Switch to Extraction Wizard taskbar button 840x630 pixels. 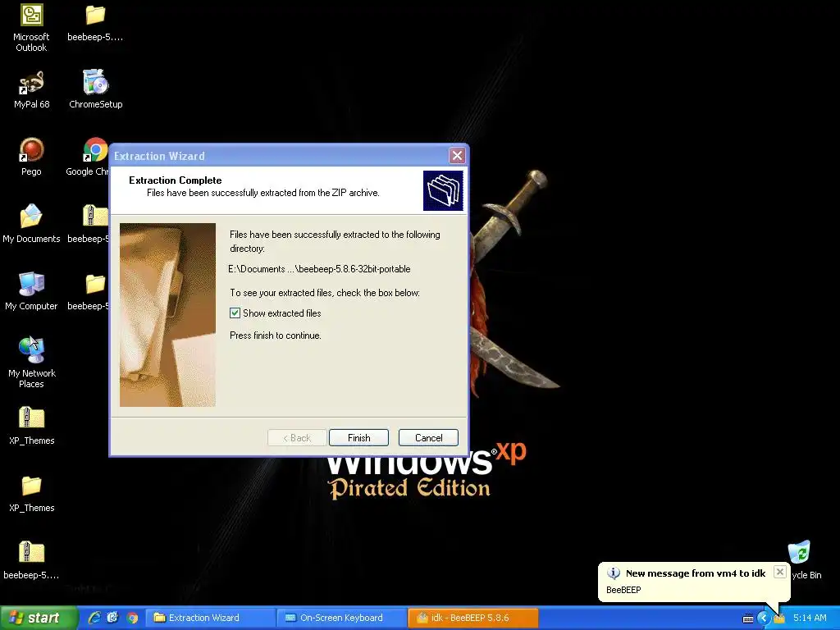tap(211, 618)
